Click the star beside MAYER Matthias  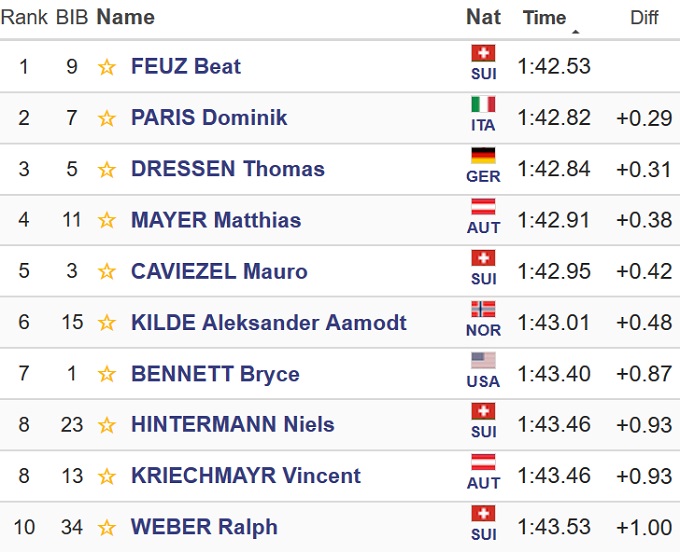click(107, 220)
